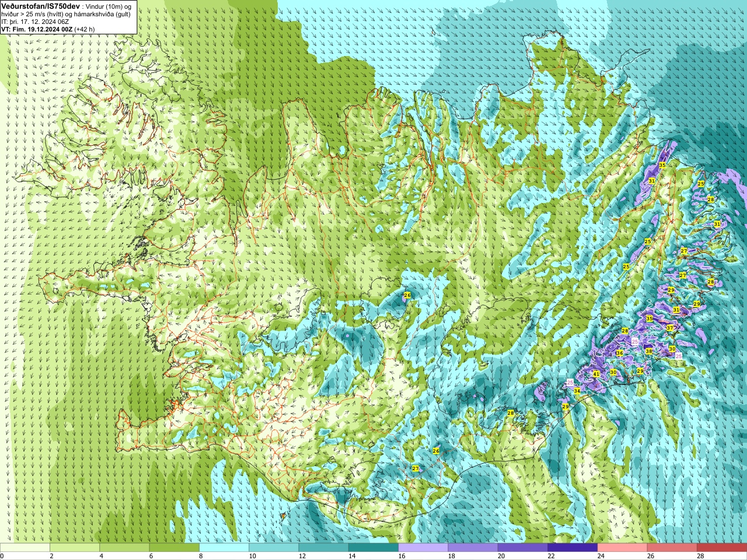Click the dark teal 14–16 m/s legend swatch
The height and width of the screenshot is (560, 747).
coord(373,548)
